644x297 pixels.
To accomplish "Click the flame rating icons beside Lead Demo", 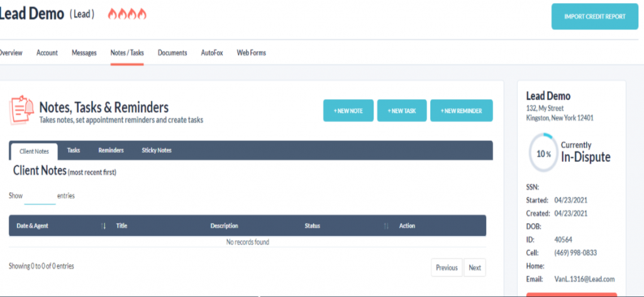I will coord(128,14).
